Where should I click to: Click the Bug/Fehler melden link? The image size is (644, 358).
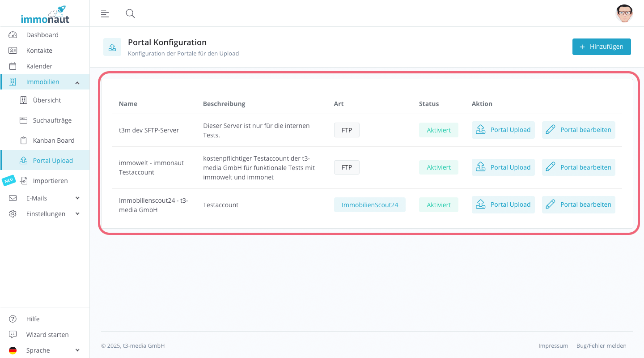tap(601, 346)
